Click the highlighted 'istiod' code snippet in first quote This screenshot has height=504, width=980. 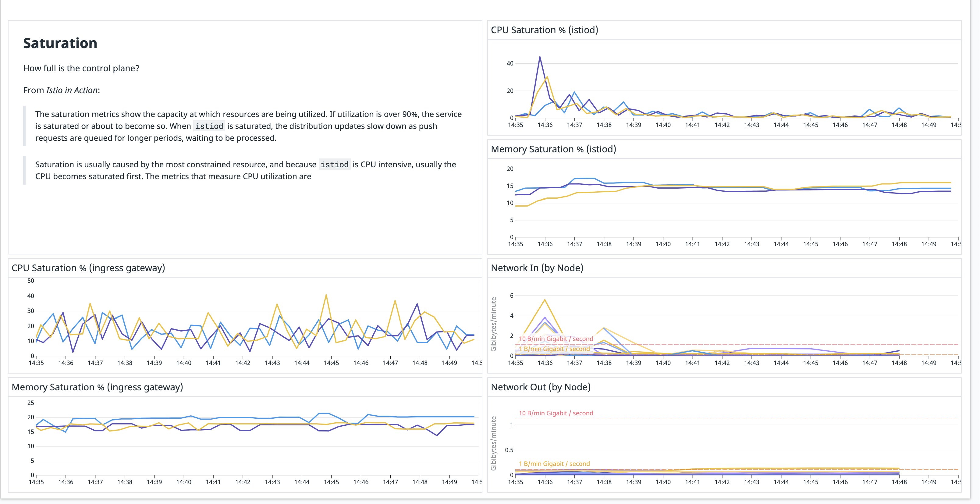[x=209, y=126]
